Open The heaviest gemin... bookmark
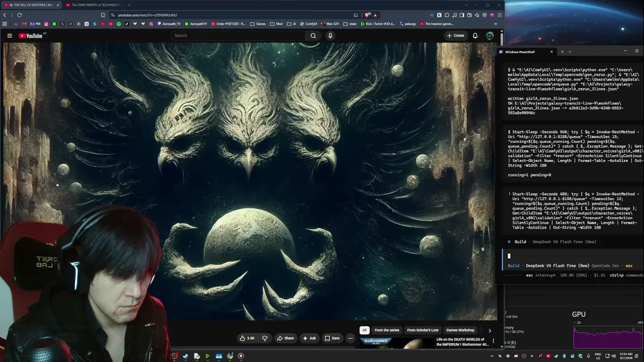 tap(436, 24)
